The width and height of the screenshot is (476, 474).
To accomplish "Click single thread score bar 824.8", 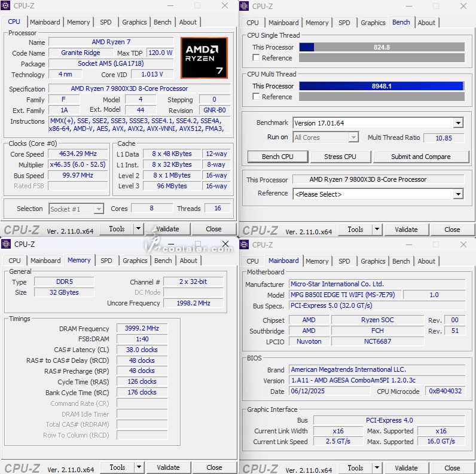I will click(382, 47).
